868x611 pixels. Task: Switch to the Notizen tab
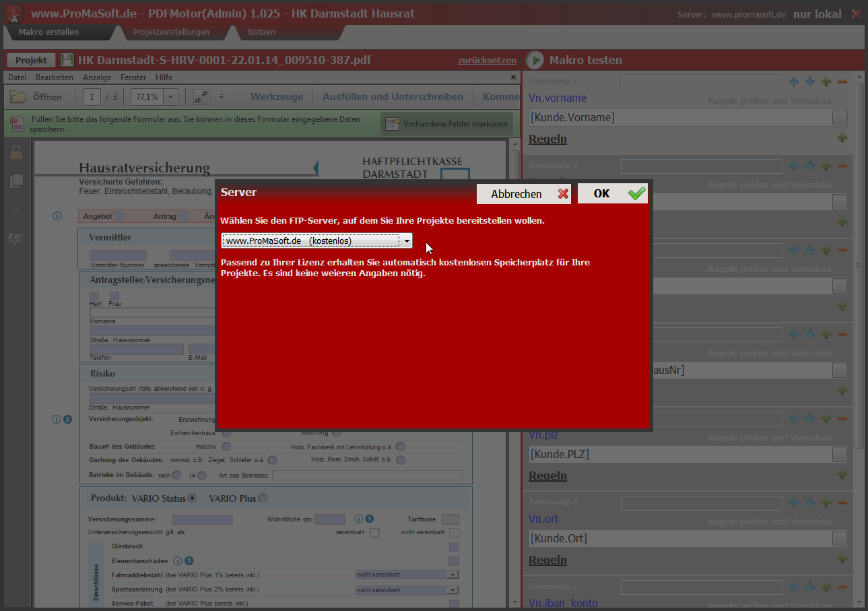(x=261, y=32)
